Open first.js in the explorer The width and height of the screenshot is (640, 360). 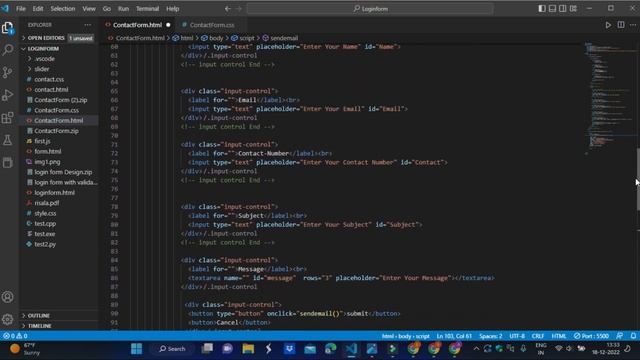click(x=42, y=141)
